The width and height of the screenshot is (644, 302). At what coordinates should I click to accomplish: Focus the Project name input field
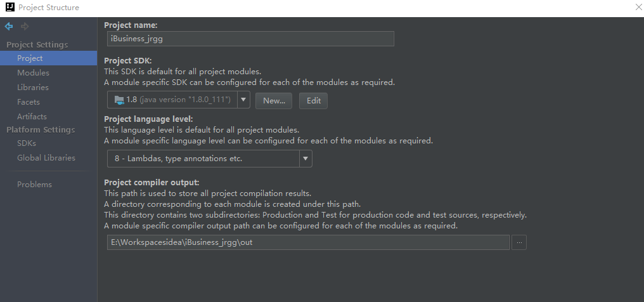coord(250,39)
